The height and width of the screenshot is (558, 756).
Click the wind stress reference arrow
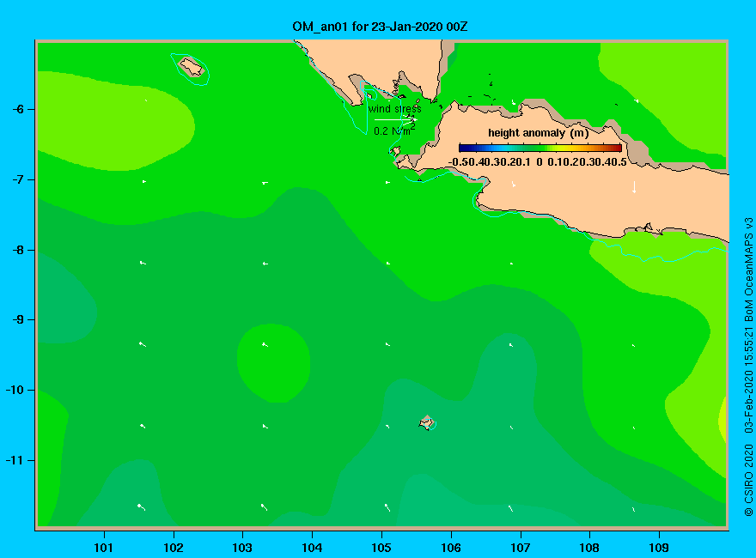(395, 119)
